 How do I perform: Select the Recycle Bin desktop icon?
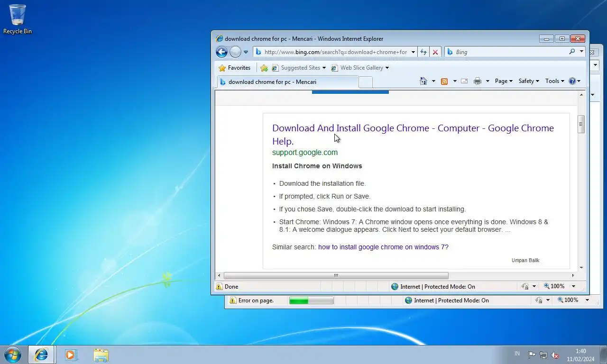tap(18, 19)
